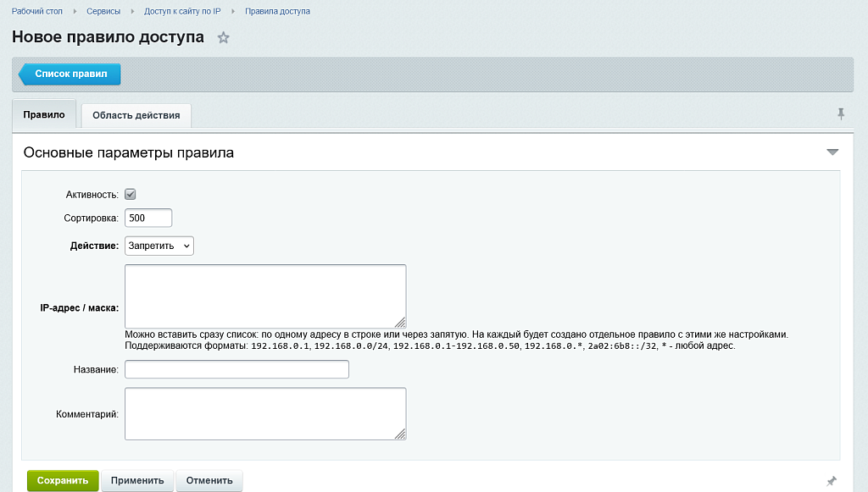Image resolution: width=868 pixels, height=492 pixels.
Task: Add page to favorites with star icon
Action: pyautogui.click(x=223, y=37)
